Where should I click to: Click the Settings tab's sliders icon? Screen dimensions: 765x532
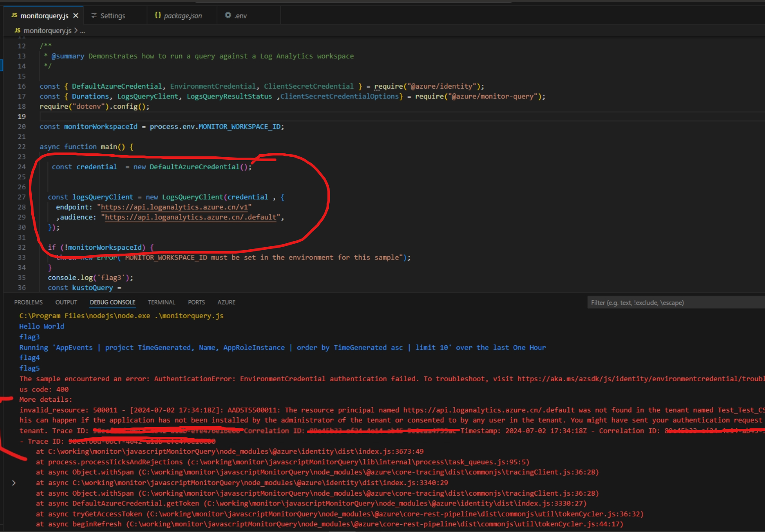coord(94,15)
